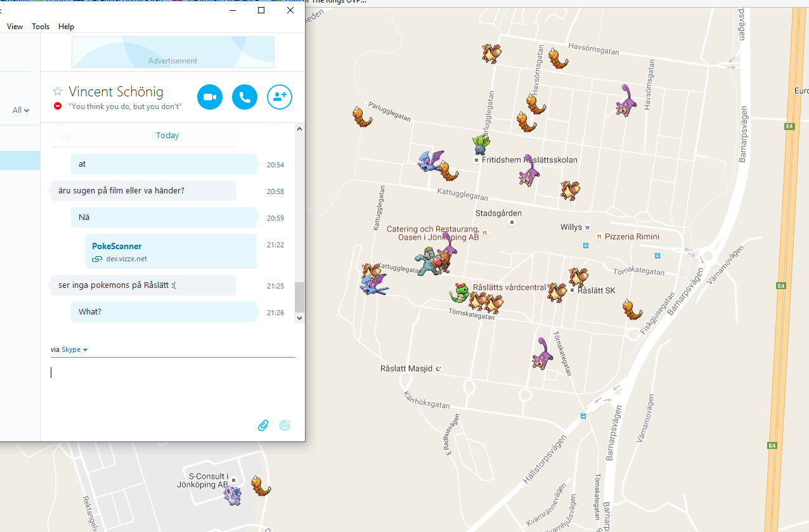Click the Weedle beside the Pärlugglegatan label
This screenshot has width=809, height=532.
[x=362, y=117]
